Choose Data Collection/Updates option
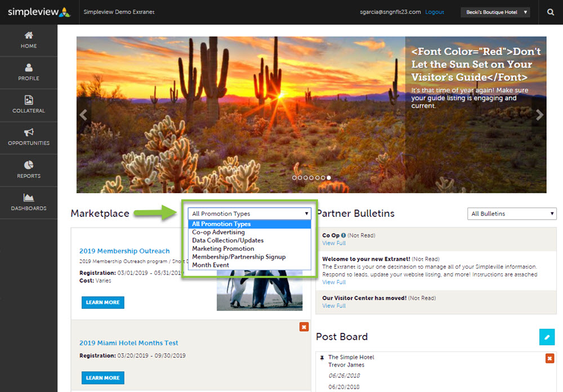 point(249,240)
